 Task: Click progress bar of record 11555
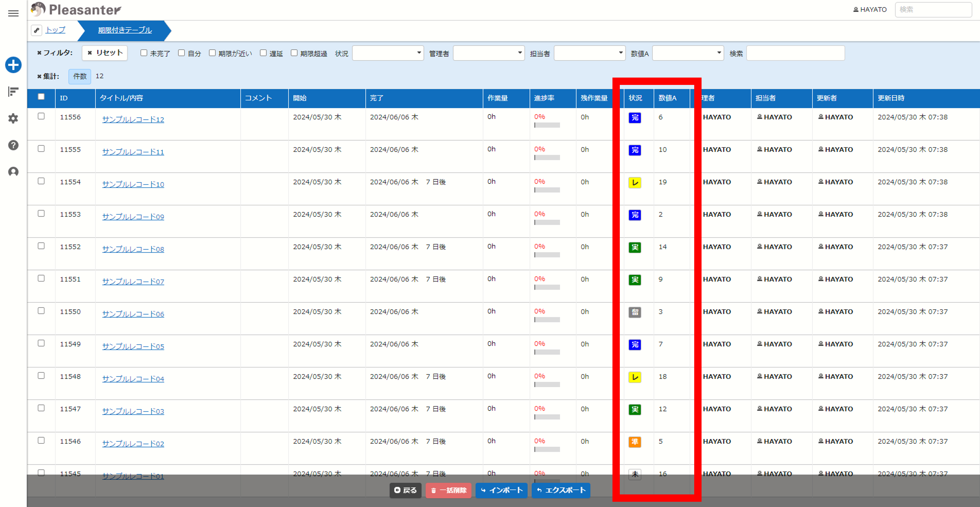point(547,158)
